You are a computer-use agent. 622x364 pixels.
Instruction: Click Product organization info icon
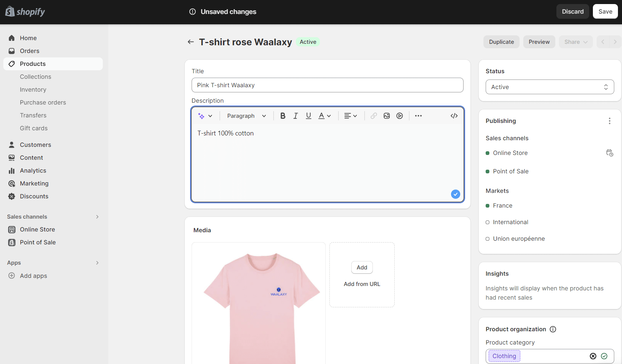coord(553,329)
